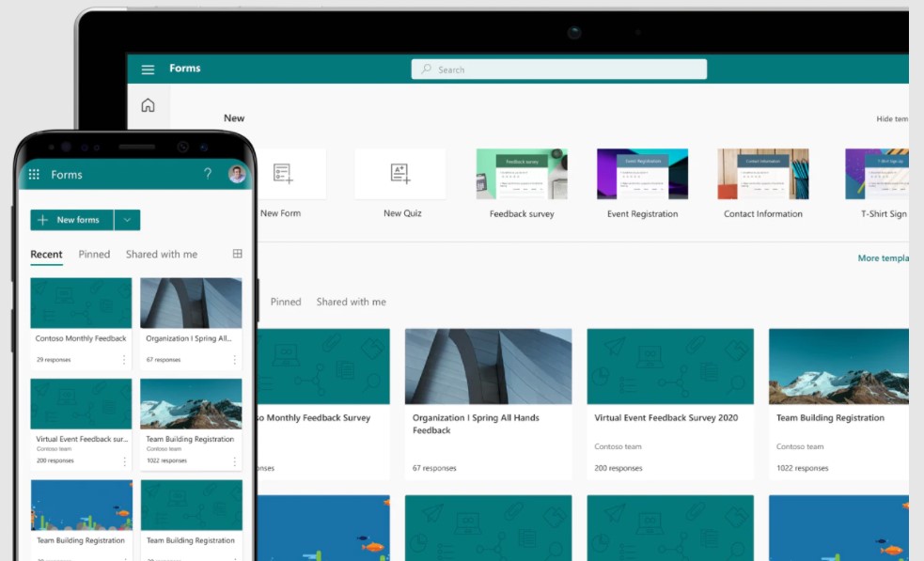Open more options for Contoso Monthly Feedback
The width and height of the screenshot is (924, 561).
pyautogui.click(x=124, y=360)
